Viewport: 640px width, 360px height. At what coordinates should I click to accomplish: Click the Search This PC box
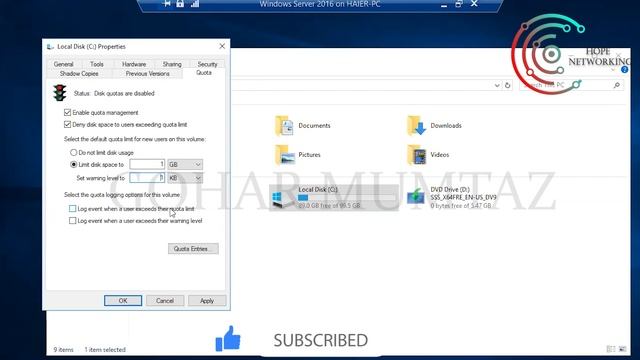(571, 85)
